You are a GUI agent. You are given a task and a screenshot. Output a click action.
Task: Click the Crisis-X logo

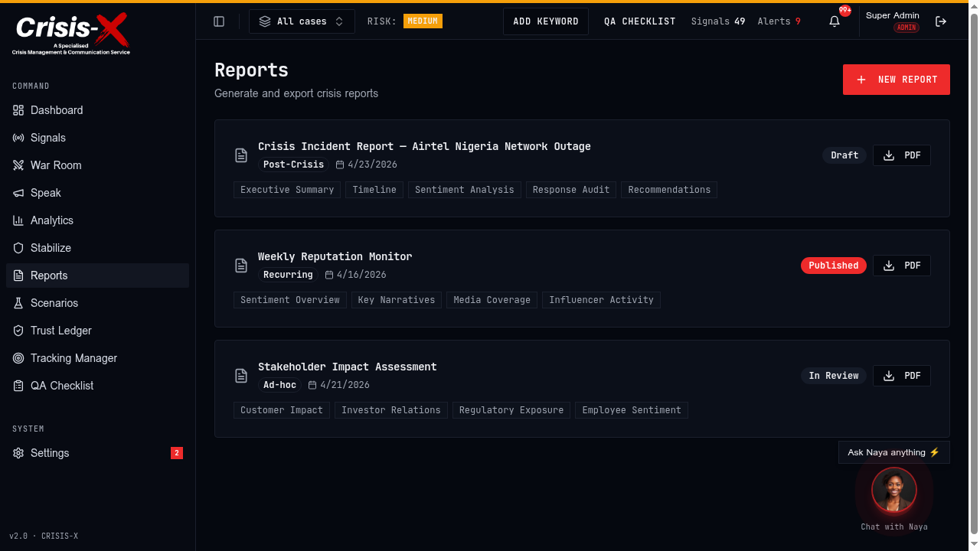pos(71,34)
